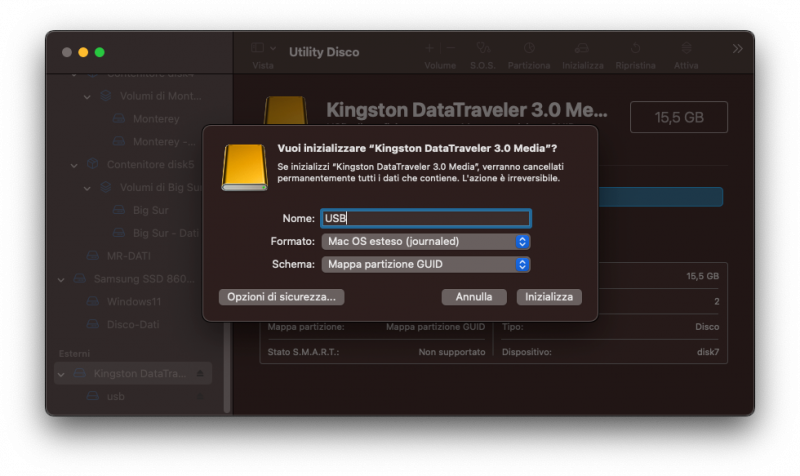The image size is (800, 476).
Task: Run S.O.S. first aid tool
Action: pyautogui.click(x=483, y=48)
